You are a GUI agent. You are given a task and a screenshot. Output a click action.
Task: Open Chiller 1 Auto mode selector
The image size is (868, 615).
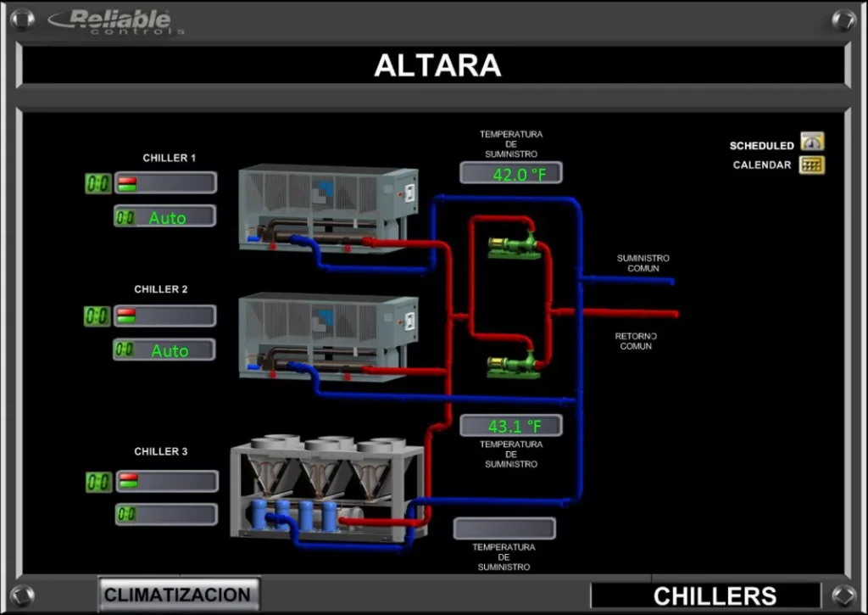(165, 217)
